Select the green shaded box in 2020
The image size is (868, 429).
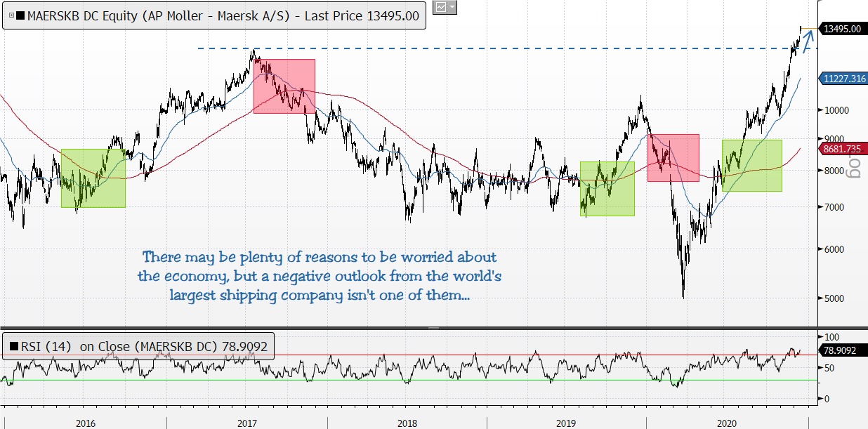(751, 165)
